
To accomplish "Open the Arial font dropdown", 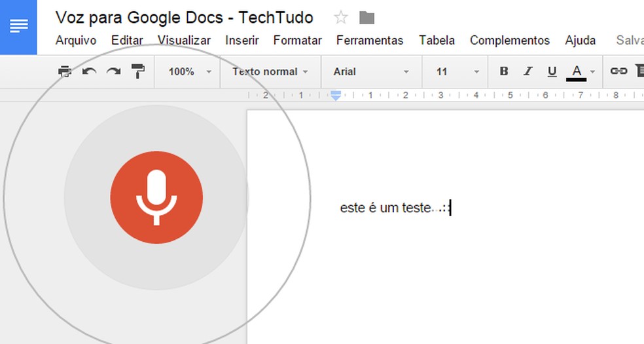I will [x=371, y=71].
